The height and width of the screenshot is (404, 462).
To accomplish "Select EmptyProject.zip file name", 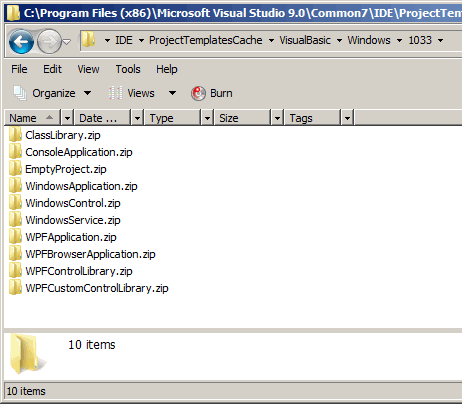I will pos(66,169).
